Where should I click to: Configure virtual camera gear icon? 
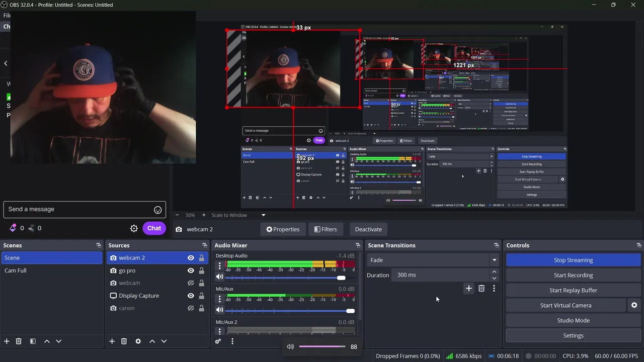(x=634, y=305)
